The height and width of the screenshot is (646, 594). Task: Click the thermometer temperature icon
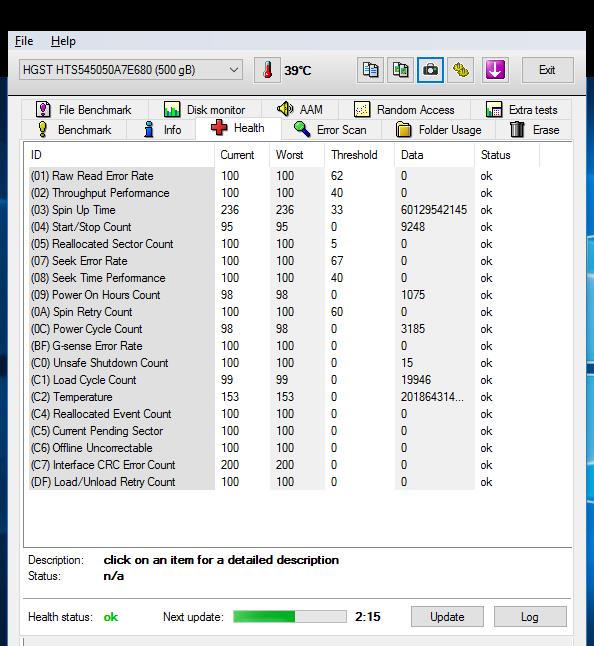pos(267,70)
